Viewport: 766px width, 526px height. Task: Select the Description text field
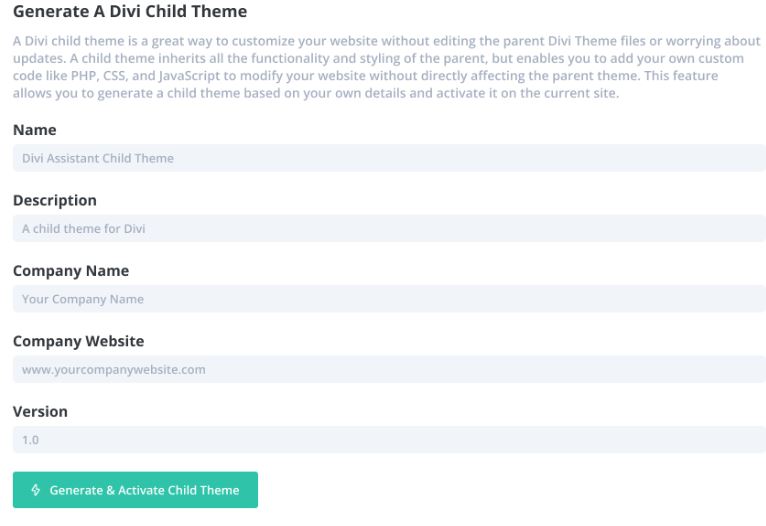[x=389, y=228]
